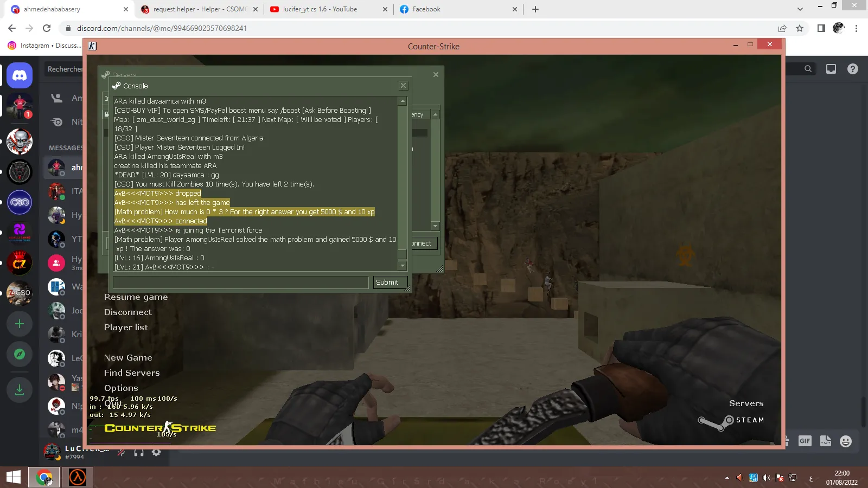This screenshot has width=868, height=488.
Task: Open Chrome three-dot menu
Action: [x=857, y=28]
